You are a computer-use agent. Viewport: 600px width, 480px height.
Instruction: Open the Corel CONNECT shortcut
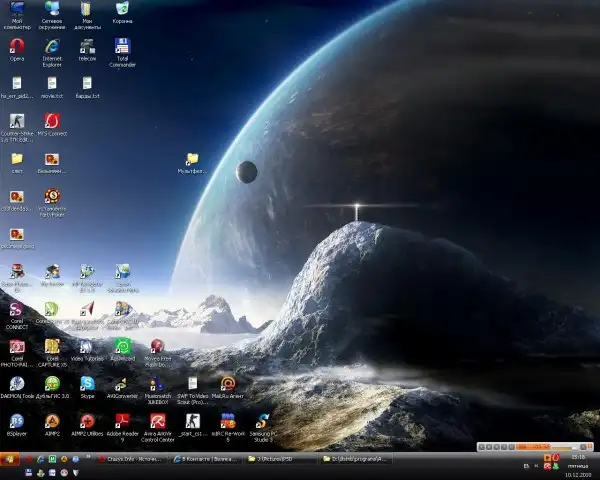[x=17, y=309]
